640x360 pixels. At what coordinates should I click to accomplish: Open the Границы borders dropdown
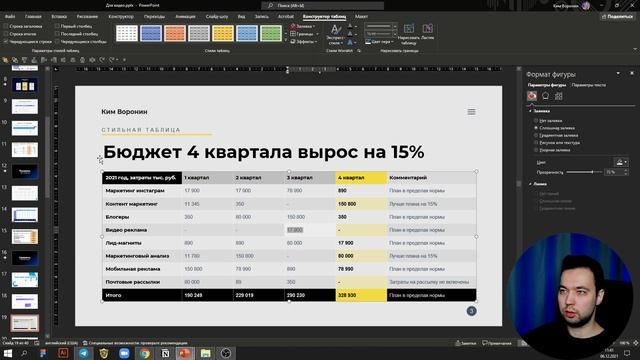tap(304, 34)
